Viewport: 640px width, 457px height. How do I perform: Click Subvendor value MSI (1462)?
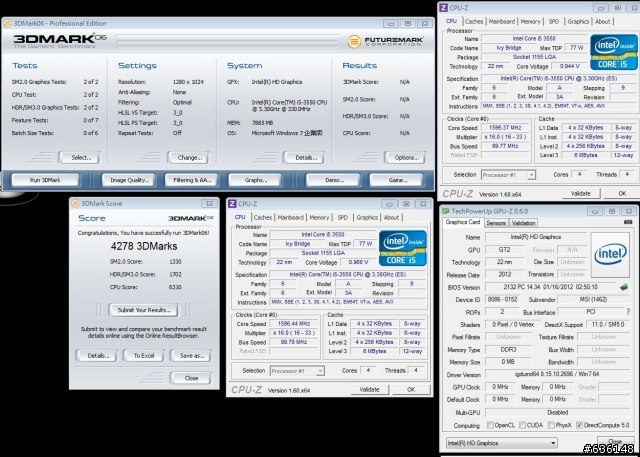pos(594,299)
